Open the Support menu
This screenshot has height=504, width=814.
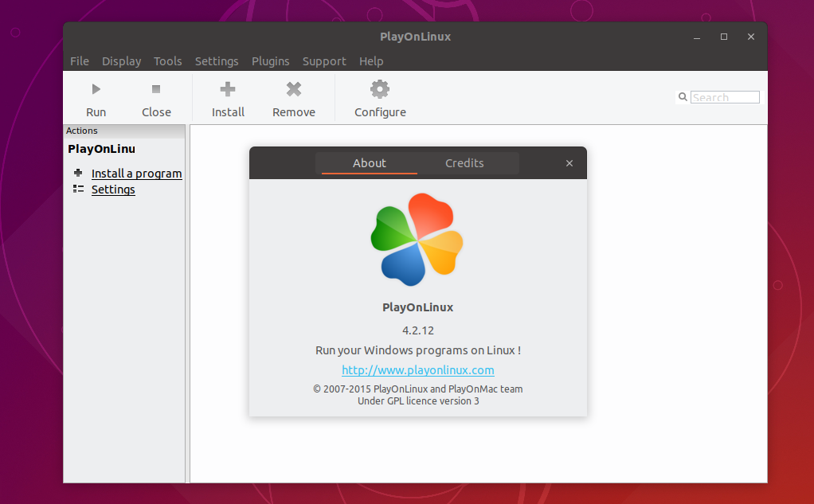click(324, 61)
